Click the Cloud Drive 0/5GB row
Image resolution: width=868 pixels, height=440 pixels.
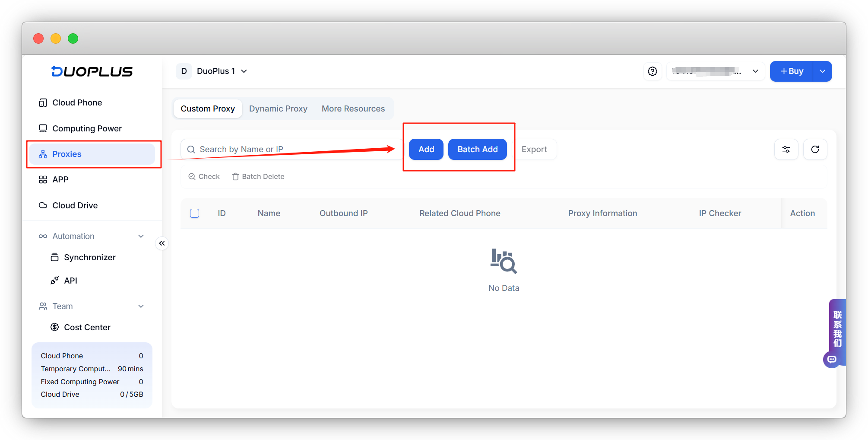click(x=92, y=394)
